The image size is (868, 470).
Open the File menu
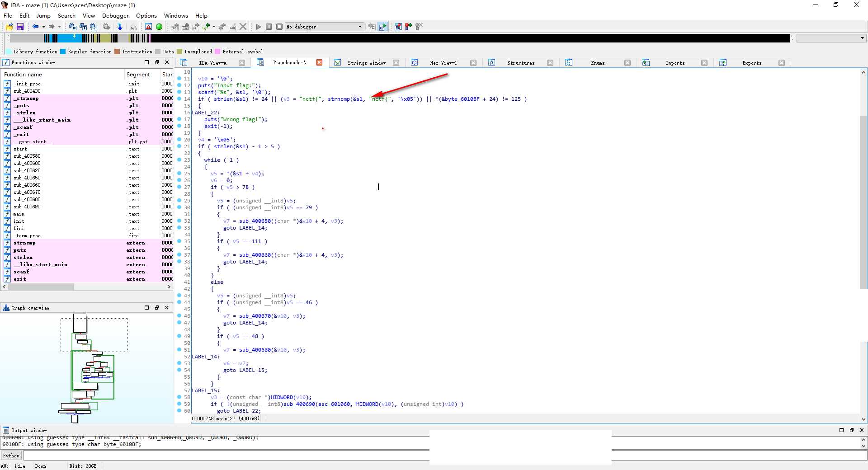coord(8,15)
